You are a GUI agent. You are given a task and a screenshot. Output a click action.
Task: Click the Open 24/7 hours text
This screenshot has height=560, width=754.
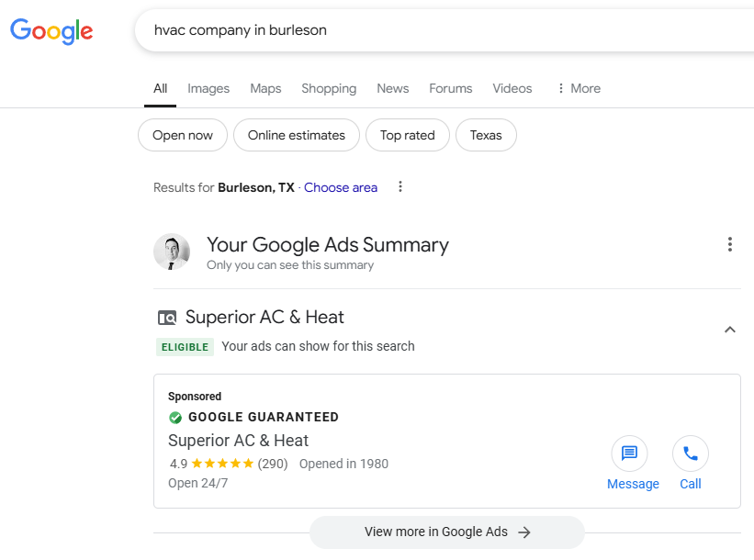pyautogui.click(x=198, y=483)
